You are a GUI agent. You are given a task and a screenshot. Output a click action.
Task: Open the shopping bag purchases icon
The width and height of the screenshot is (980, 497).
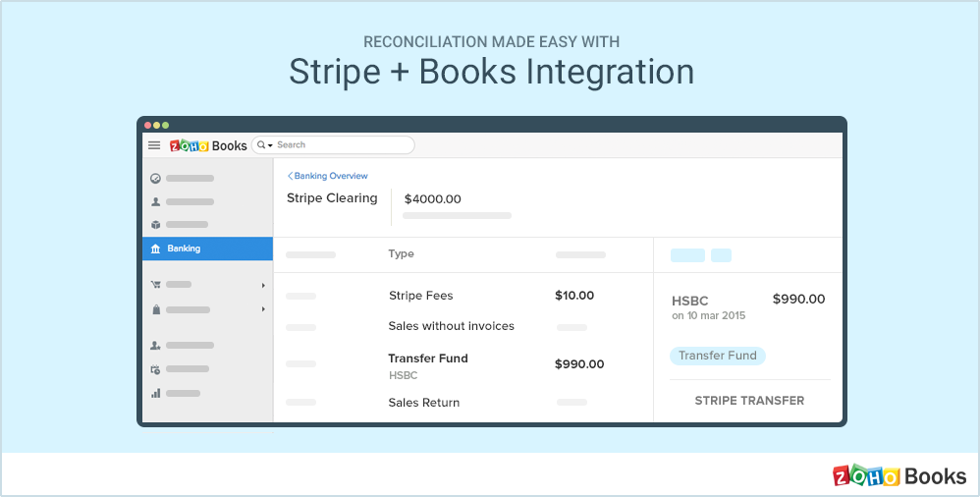click(x=155, y=309)
